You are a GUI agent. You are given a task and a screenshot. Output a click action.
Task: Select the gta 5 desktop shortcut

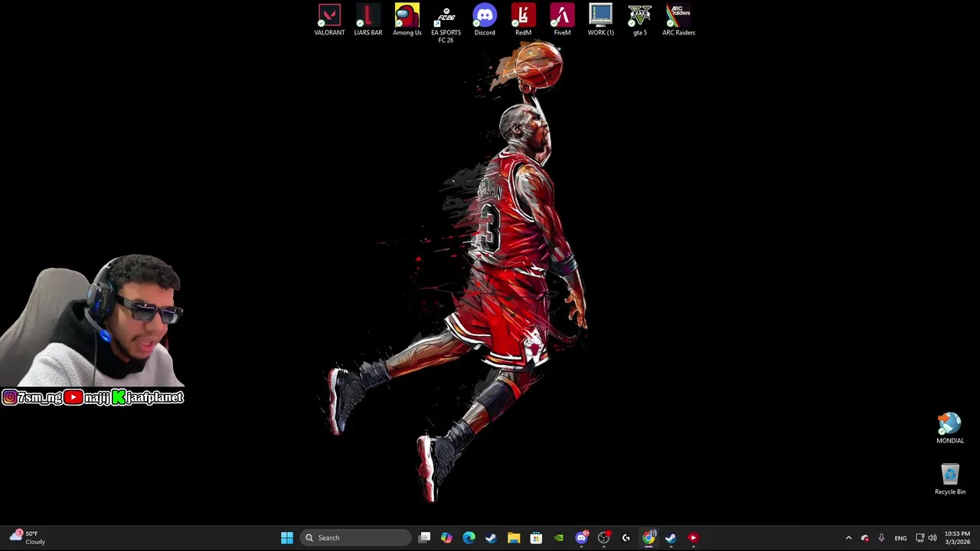(640, 21)
